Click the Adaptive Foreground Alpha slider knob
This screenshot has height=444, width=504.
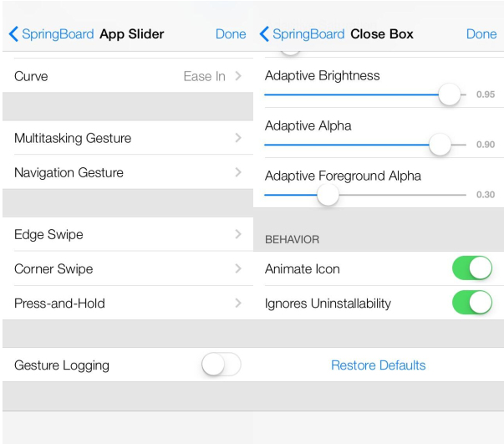click(x=328, y=195)
